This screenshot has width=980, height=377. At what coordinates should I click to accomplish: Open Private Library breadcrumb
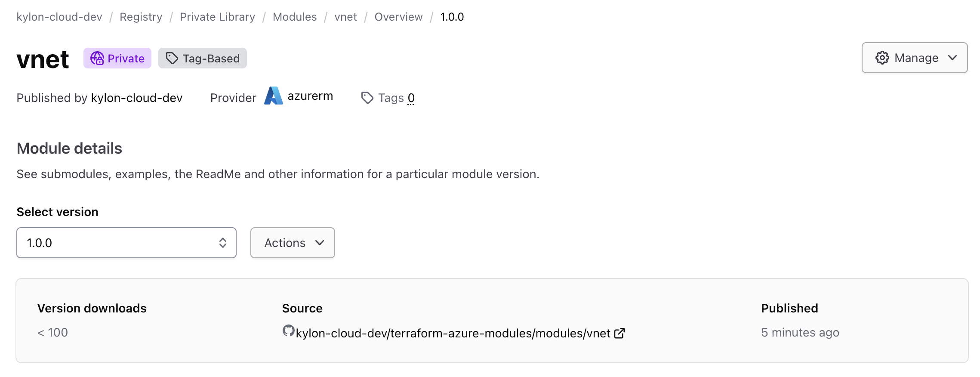pos(217,17)
